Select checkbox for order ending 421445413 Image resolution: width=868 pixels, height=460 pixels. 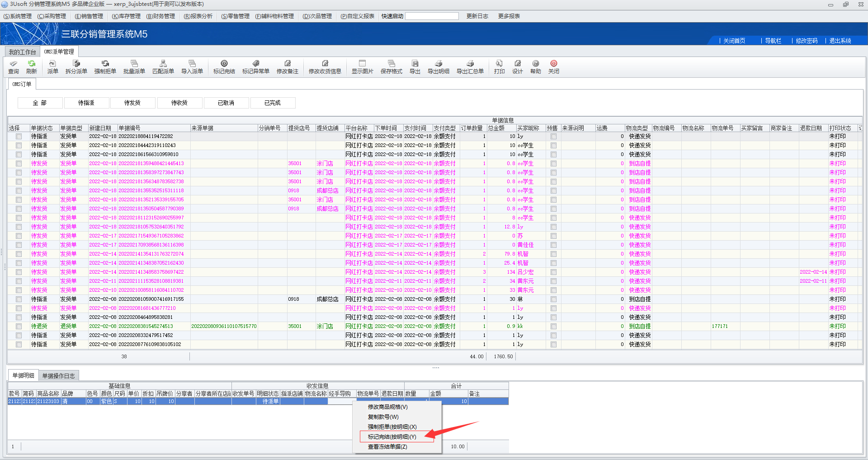[19, 163]
